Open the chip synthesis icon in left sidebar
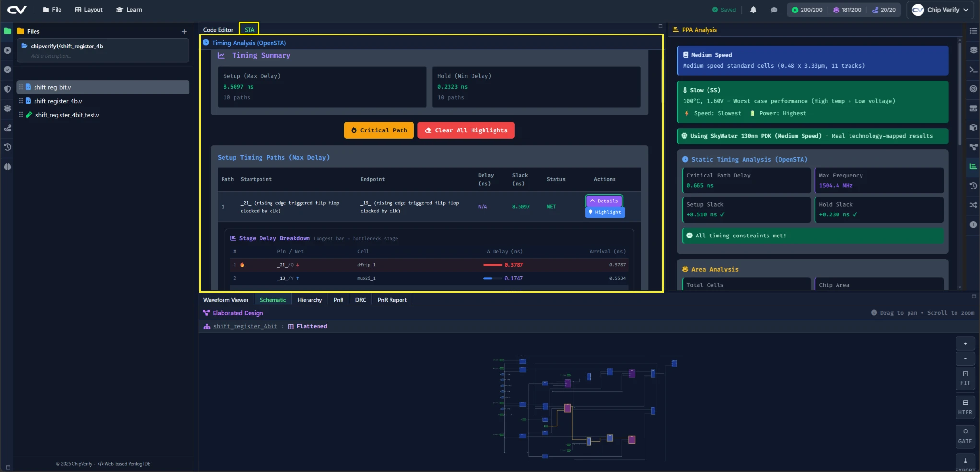Screen dimensions: 980x473 click(7, 108)
